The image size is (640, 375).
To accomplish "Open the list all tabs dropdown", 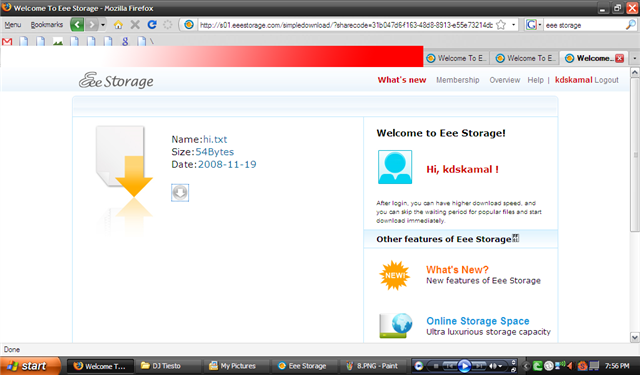I will (x=635, y=58).
